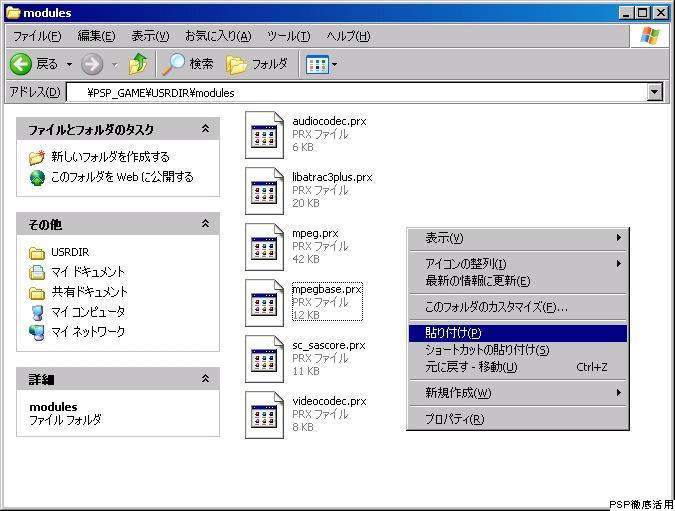Viewport: 675px width, 511px height.
Task: Click 新しいフォルダを作成する link
Action: [x=110, y=157]
